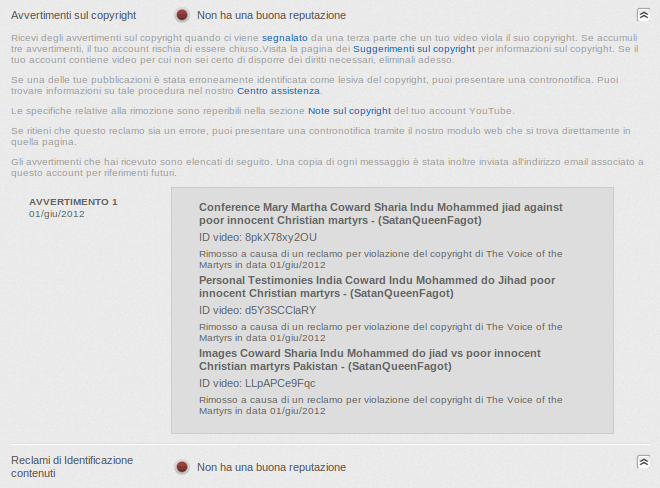
Task: Select the 'Personal Testimonies India' video title
Action: [x=376, y=287]
